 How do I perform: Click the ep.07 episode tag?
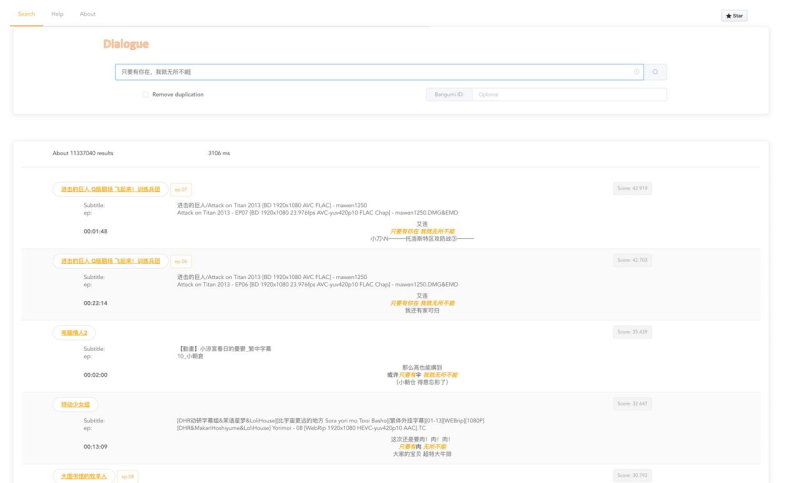[x=180, y=189]
